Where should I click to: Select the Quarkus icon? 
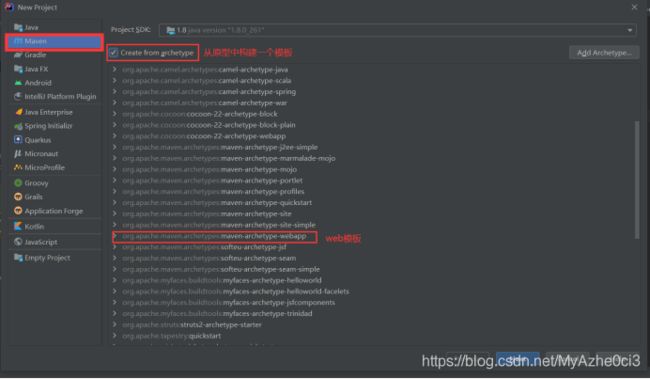click(x=18, y=140)
